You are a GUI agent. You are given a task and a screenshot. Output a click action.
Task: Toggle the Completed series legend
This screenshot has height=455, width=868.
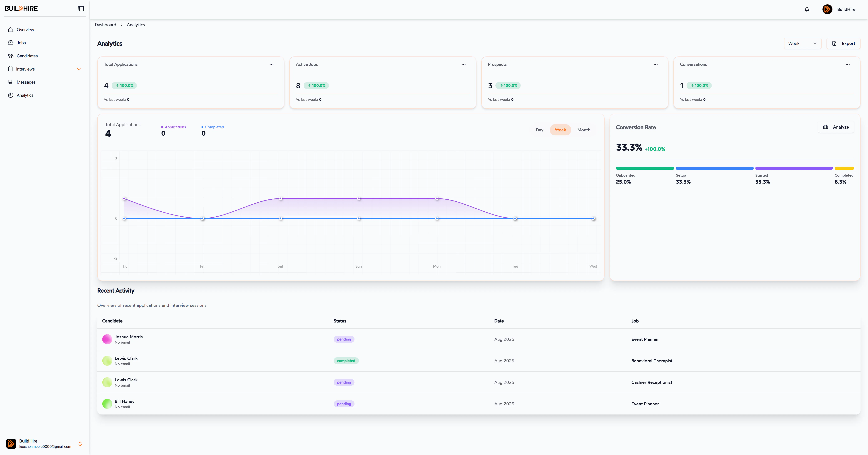click(213, 127)
